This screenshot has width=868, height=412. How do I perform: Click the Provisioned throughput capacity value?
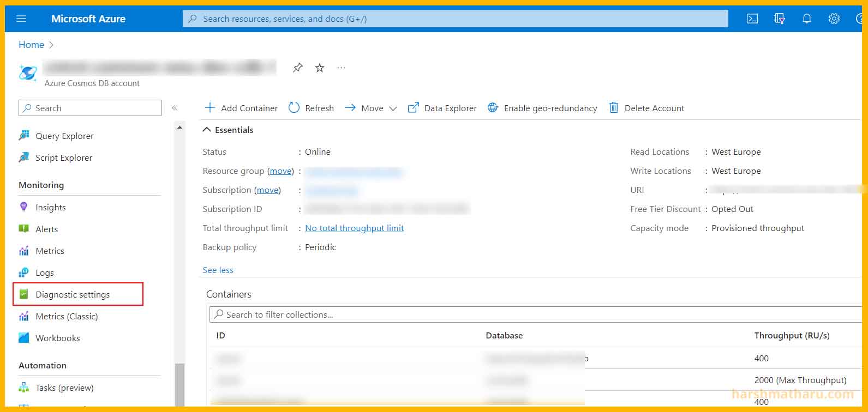758,228
